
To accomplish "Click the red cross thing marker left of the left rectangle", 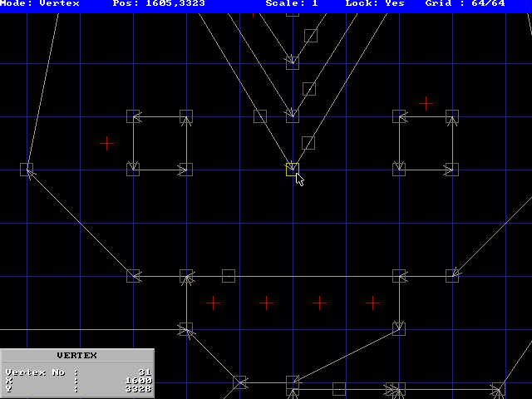I will click(x=106, y=143).
